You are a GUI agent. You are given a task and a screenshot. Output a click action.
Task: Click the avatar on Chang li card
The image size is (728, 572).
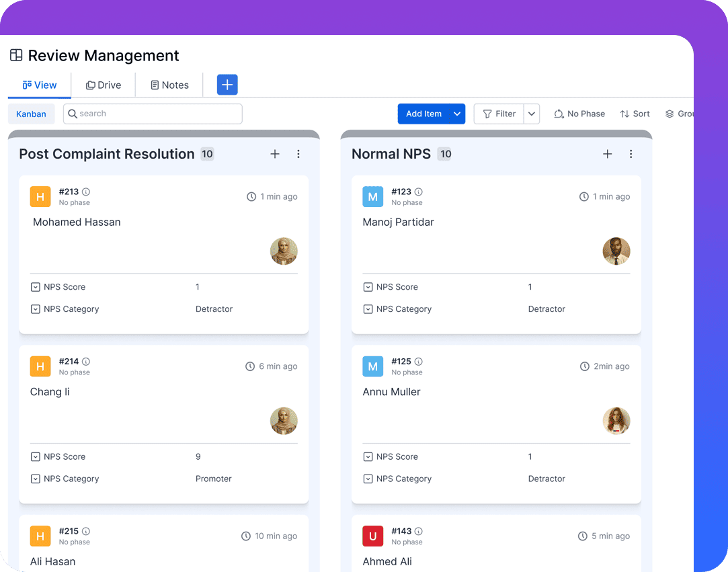click(x=284, y=421)
